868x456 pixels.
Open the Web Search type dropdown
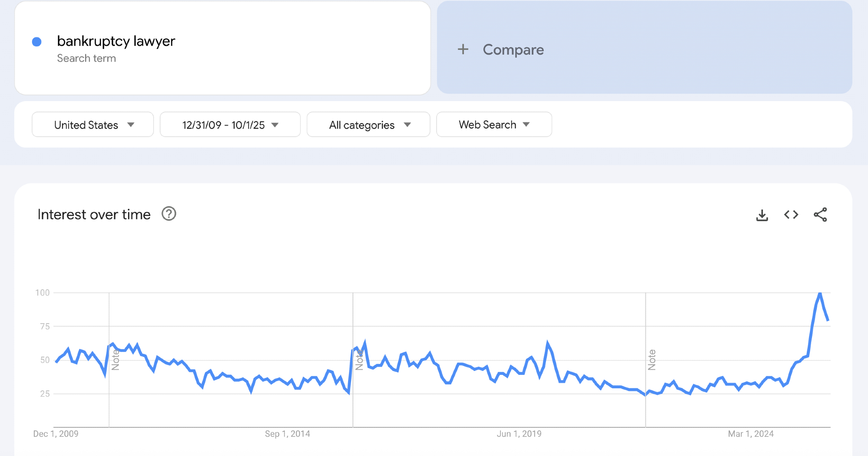494,125
